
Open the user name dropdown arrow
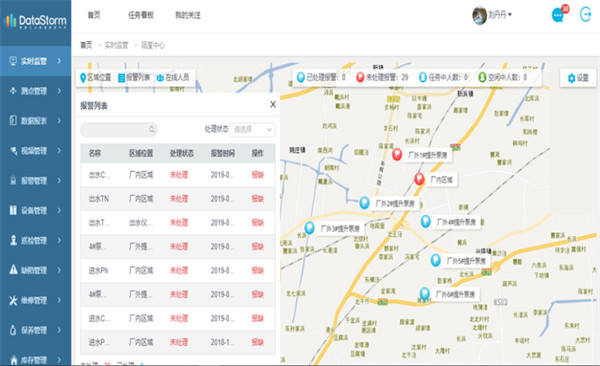pyautogui.click(x=510, y=15)
